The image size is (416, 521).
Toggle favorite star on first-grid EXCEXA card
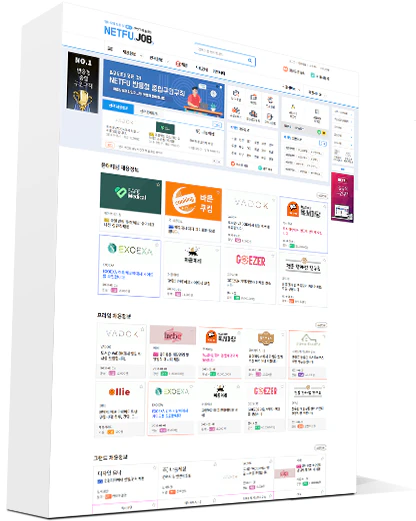tap(157, 245)
